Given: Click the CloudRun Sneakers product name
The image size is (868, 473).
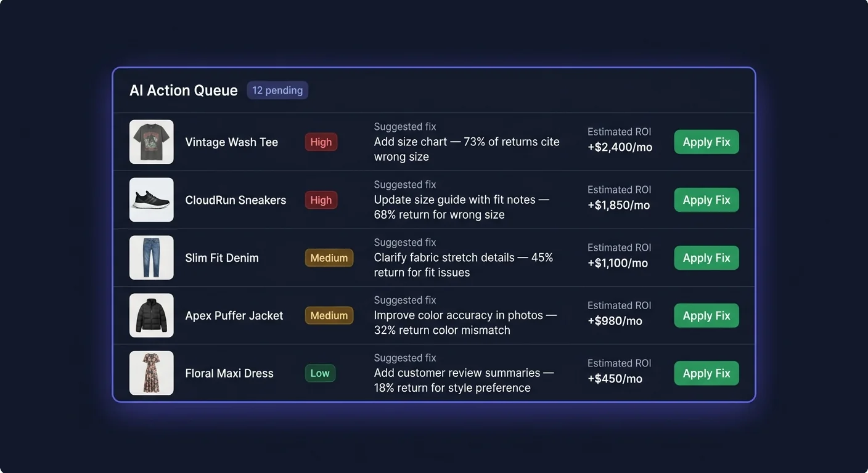Looking at the screenshot, I should click(x=235, y=200).
